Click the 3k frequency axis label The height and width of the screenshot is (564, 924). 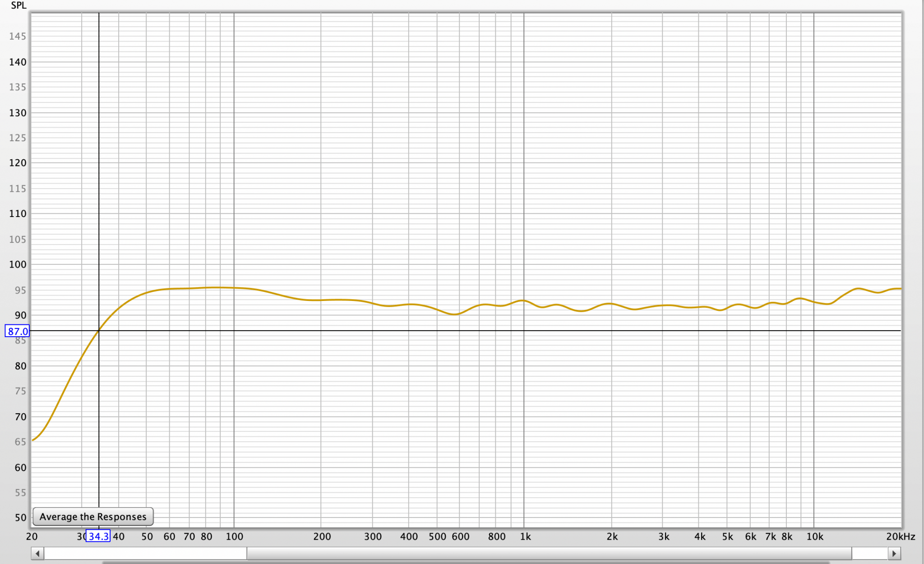664,536
